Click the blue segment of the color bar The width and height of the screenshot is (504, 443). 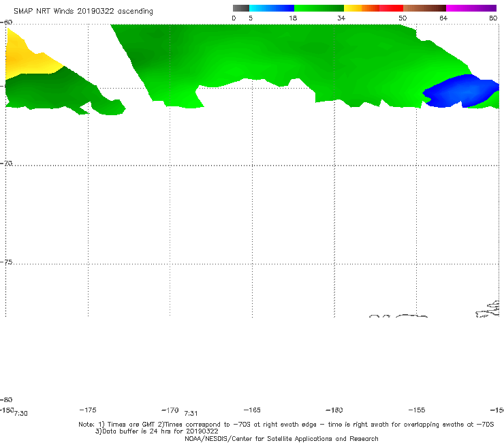point(272,8)
